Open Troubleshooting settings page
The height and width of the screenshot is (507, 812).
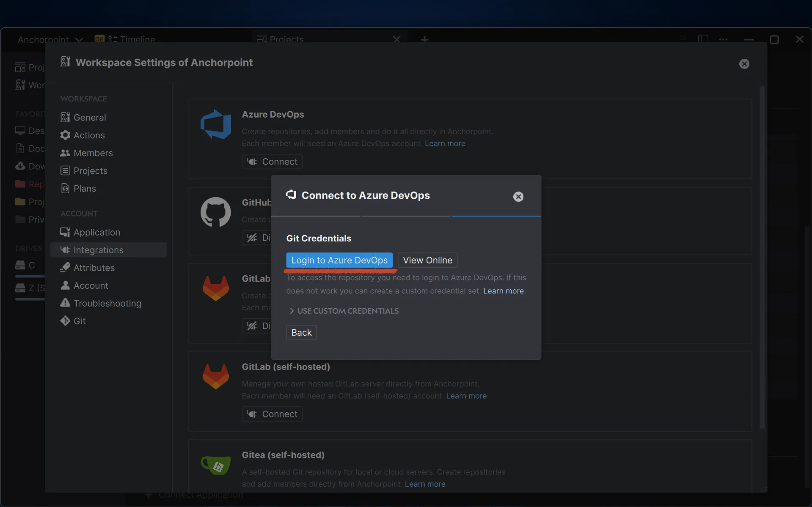(109, 303)
